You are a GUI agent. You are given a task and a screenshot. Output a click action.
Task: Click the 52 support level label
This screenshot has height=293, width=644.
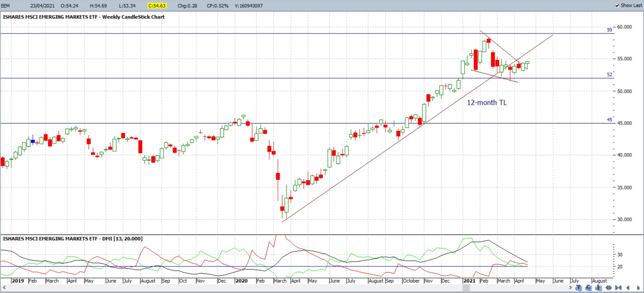pyautogui.click(x=609, y=75)
